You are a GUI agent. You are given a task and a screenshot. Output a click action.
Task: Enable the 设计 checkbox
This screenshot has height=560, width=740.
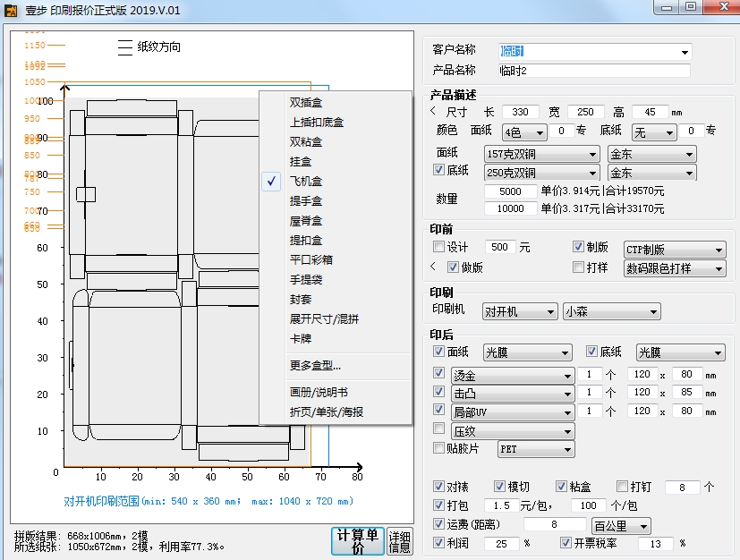(x=438, y=246)
